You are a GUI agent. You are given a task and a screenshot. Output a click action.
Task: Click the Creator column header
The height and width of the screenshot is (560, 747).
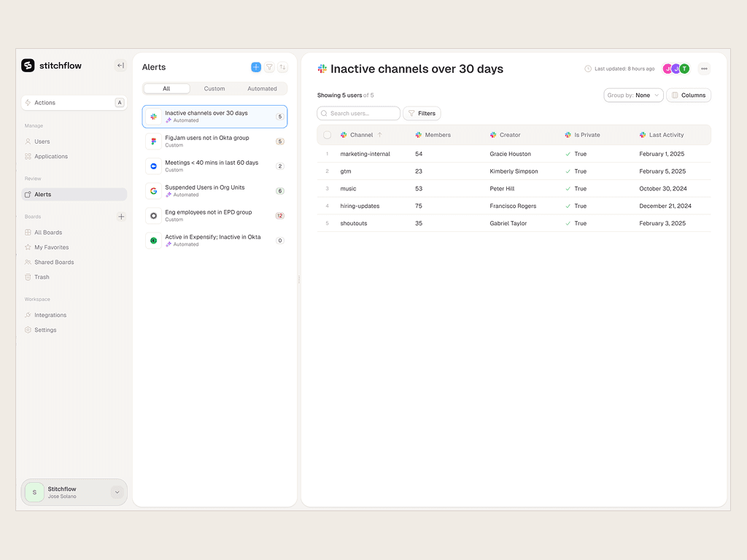(x=505, y=135)
